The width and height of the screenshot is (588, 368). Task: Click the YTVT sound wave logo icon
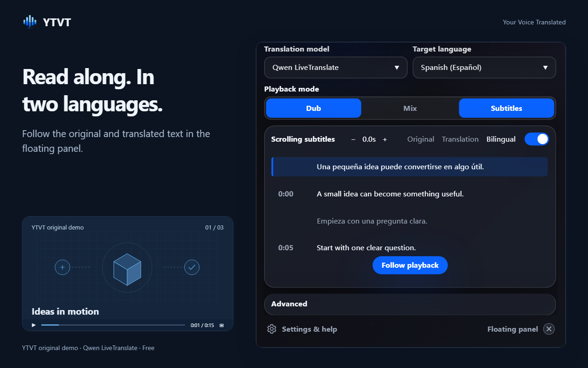coord(30,22)
